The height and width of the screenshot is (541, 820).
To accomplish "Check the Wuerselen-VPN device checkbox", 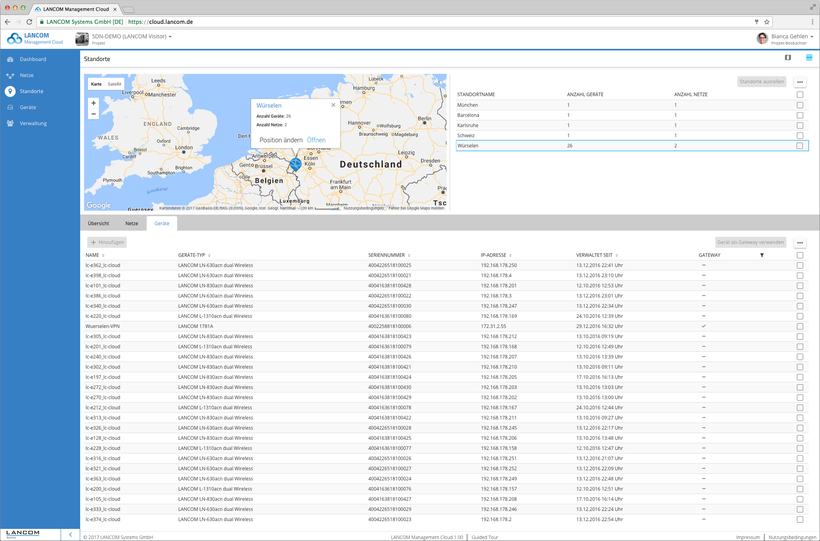I will tap(800, 326).
